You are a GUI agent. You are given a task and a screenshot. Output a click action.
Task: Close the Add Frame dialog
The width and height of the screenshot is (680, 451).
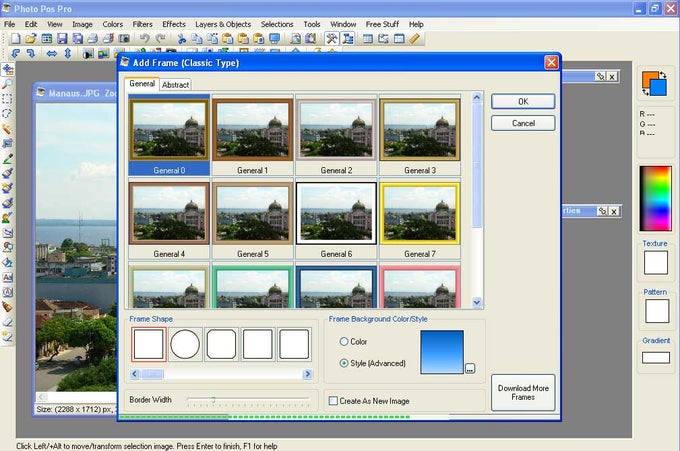click(x=551, y=62)
